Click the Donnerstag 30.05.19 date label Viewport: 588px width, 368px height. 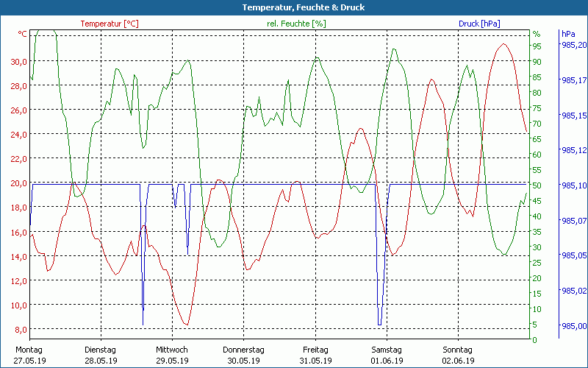pyautogui.click(x=243, y=355)
